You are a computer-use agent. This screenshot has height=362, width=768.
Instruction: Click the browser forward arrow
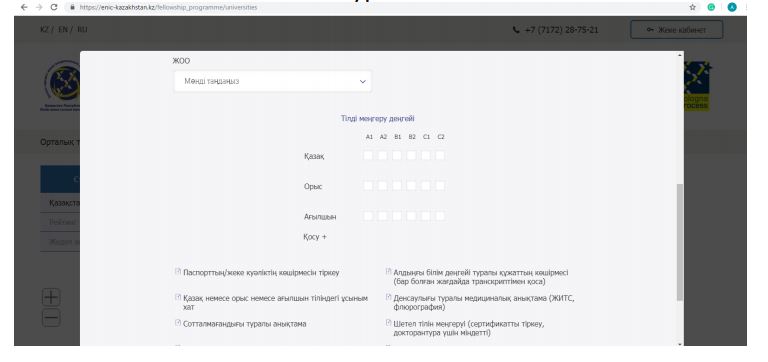(x=39, y=7)
